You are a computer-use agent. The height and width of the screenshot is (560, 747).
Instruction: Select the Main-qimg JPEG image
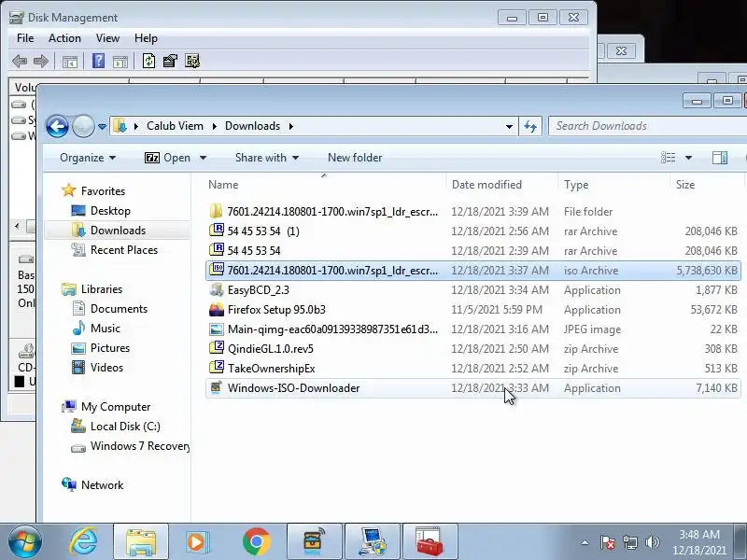(473, 329)
